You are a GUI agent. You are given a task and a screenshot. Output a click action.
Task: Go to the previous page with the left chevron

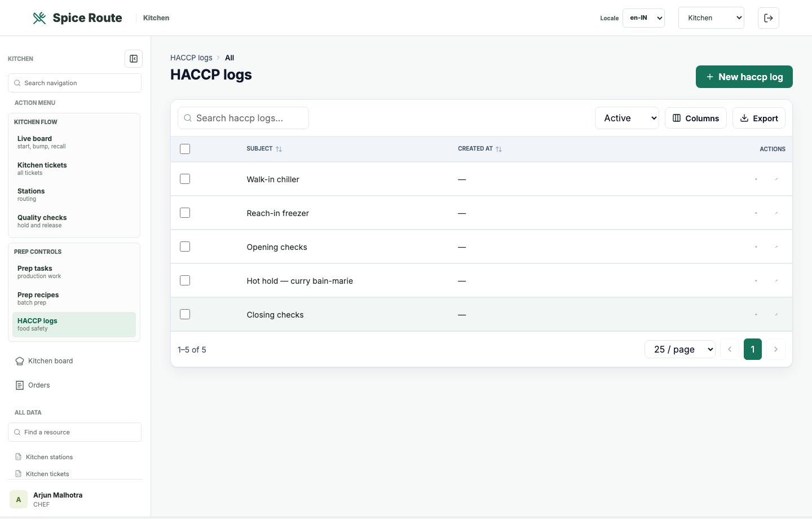(730, 349)
